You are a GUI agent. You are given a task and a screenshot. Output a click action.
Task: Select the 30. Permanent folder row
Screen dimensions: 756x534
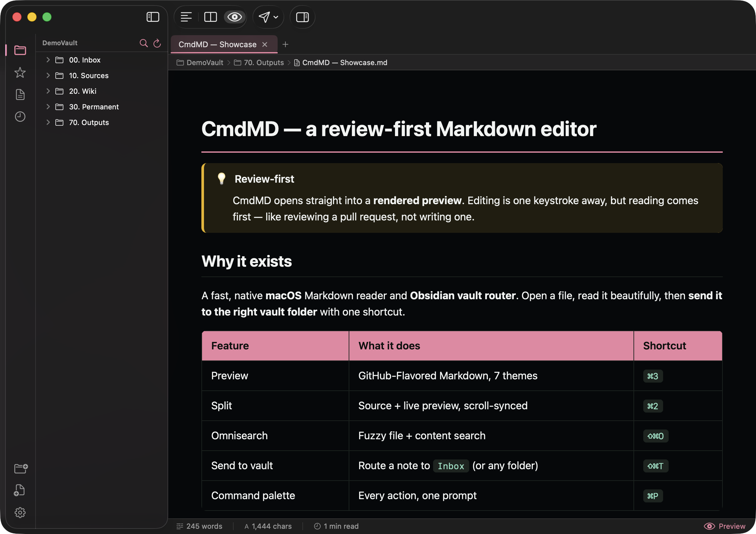[102, 106]
